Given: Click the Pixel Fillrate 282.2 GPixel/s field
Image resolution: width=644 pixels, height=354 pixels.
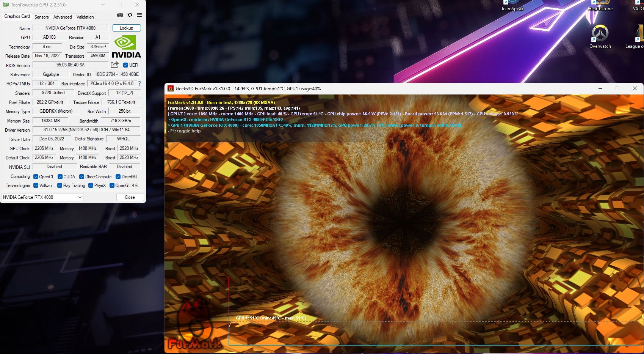Looking at the screenshot, I should click(x=50, y=102).
